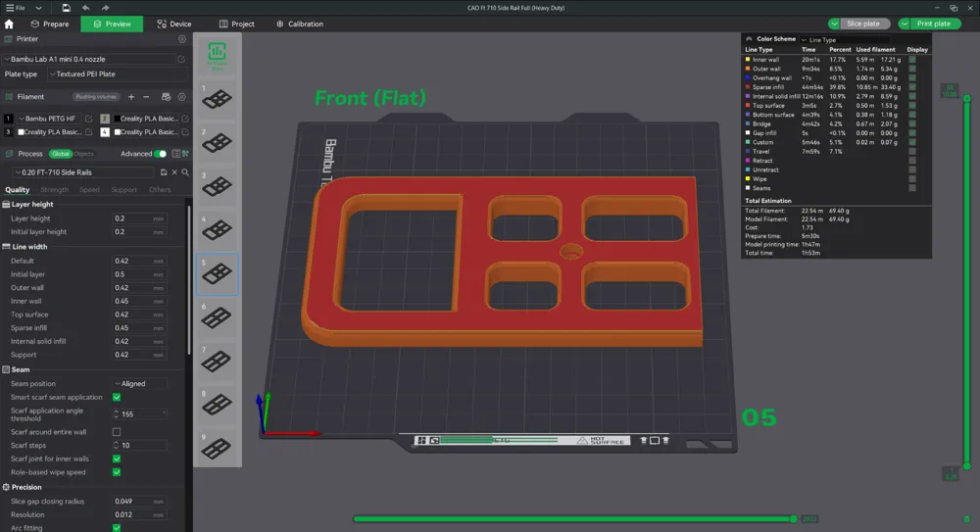Image resolution: width=980 pixels, height=532 pixels.
Task: Toggle Sparse infill display checkbox
Action: click(x=912, y=87)
